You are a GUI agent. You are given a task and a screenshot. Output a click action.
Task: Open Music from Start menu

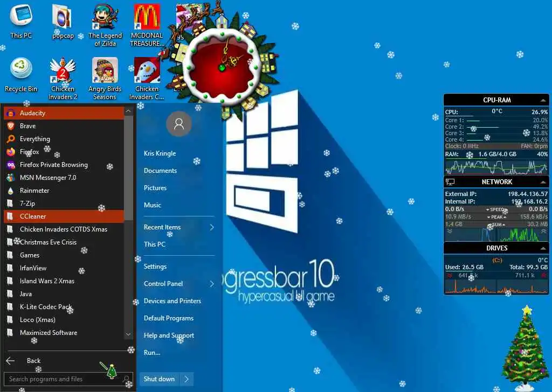click(x=153, y=205)
